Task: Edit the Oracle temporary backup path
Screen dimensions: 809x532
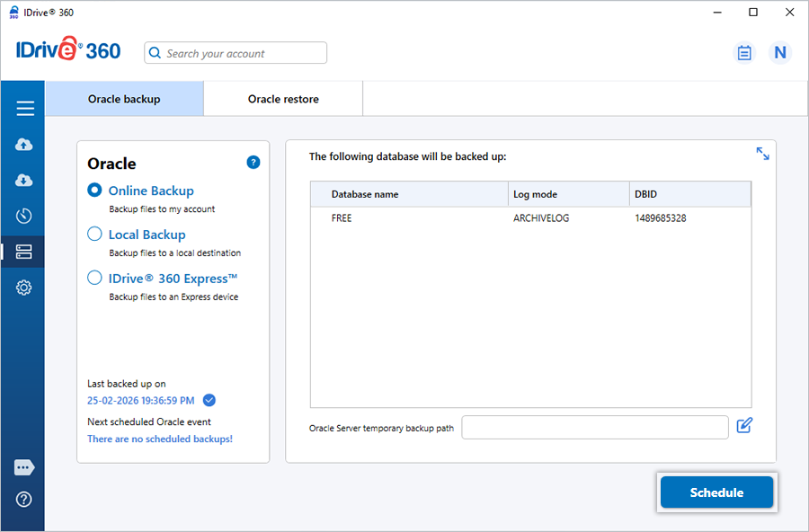Action: coord(743,426)
